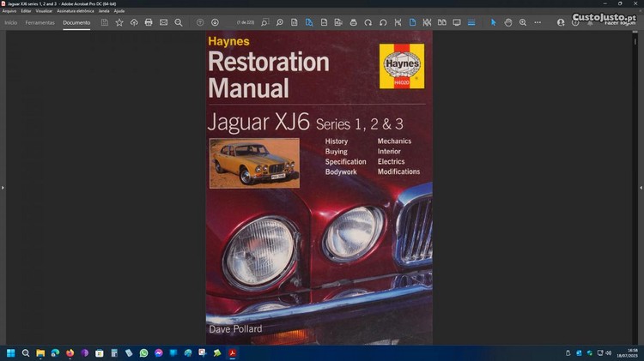The image size is (644, 361).
Task: Switch to the Ferramentas tab
Action: [x=40, y=22]
